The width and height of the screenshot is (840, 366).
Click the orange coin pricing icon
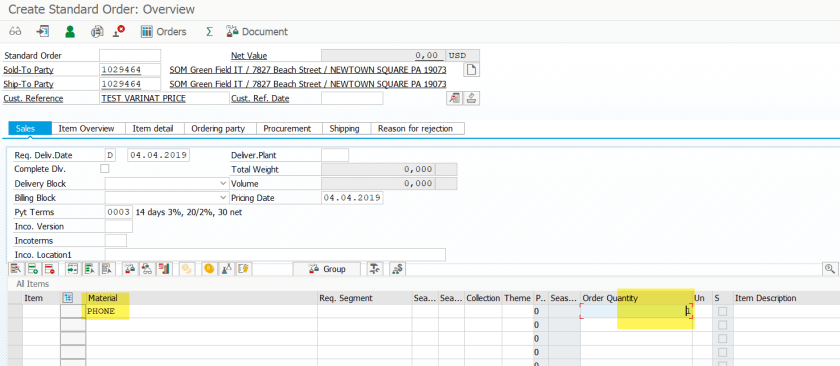tap(209, 268)
